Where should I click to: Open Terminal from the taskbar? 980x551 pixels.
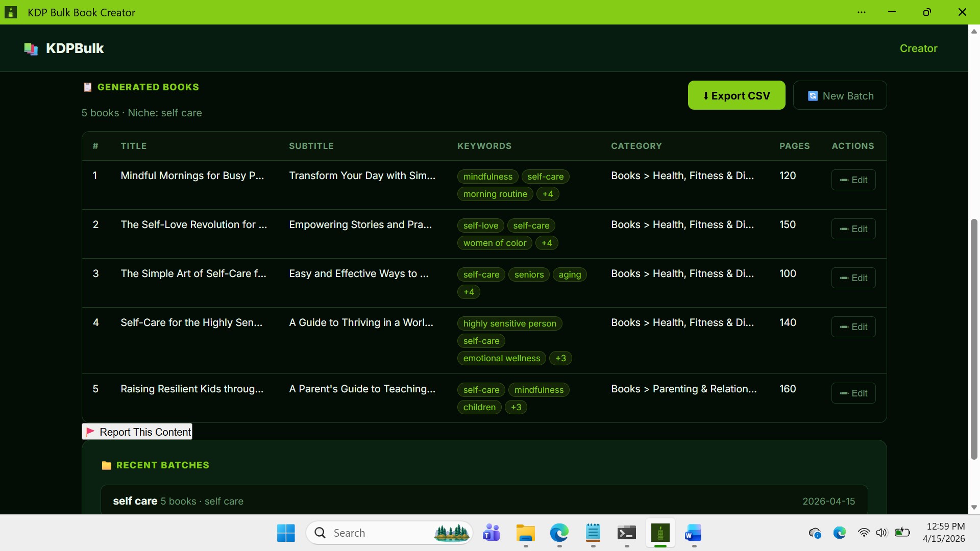(x=626, y=533)
